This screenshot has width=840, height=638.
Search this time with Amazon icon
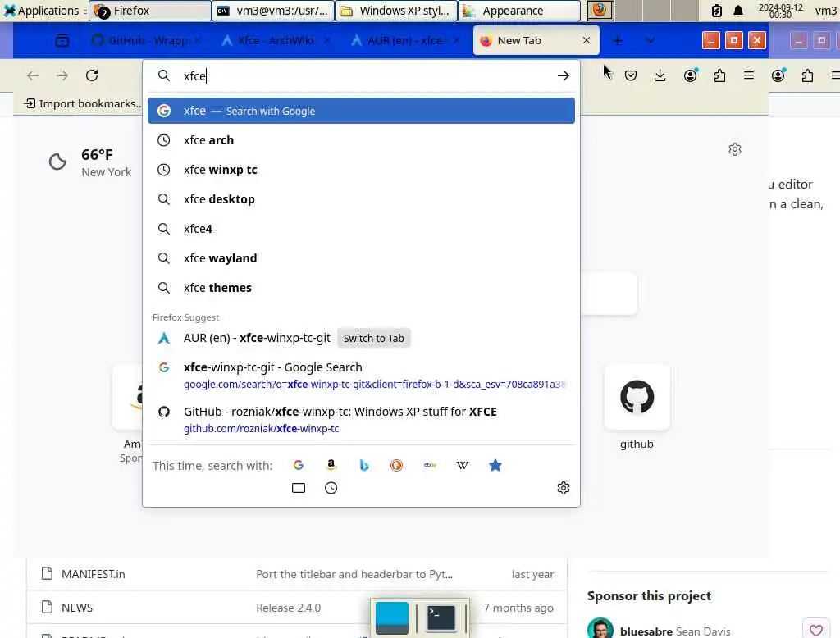pyautogui.click(x=331, y=465)
